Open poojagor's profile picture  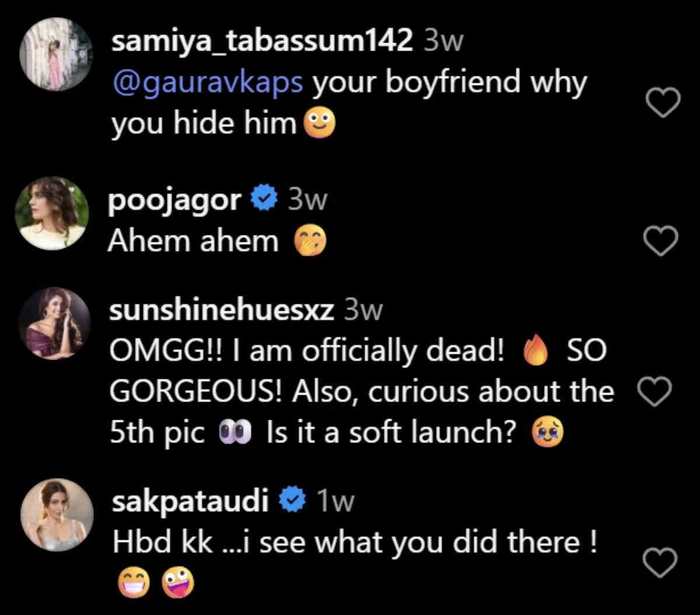click(52, 212)
